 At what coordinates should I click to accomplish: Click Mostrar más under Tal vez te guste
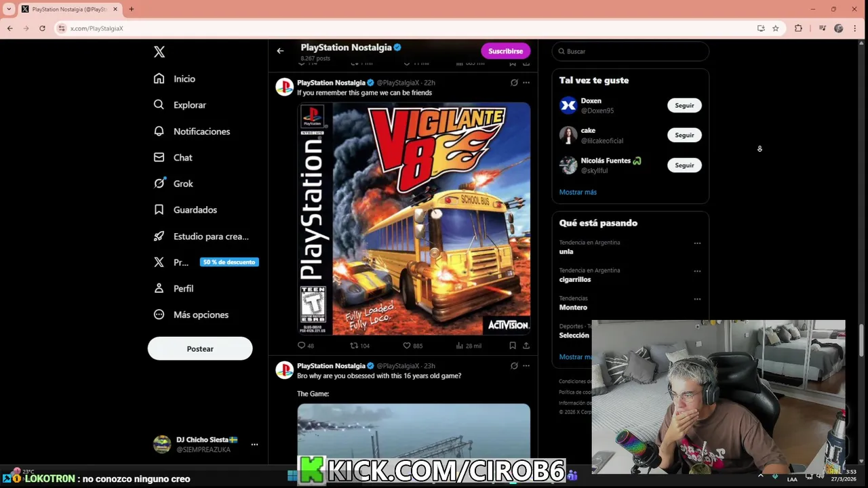578,192
